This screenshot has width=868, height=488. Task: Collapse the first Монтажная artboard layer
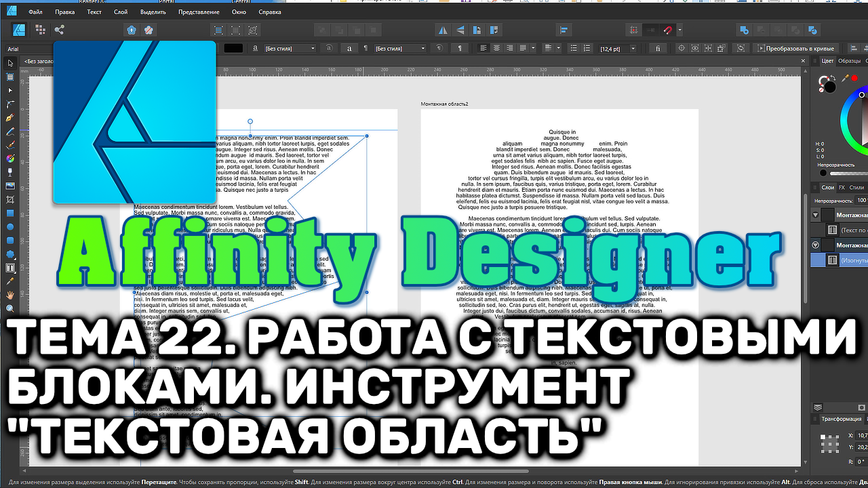[x=816, y=215]
